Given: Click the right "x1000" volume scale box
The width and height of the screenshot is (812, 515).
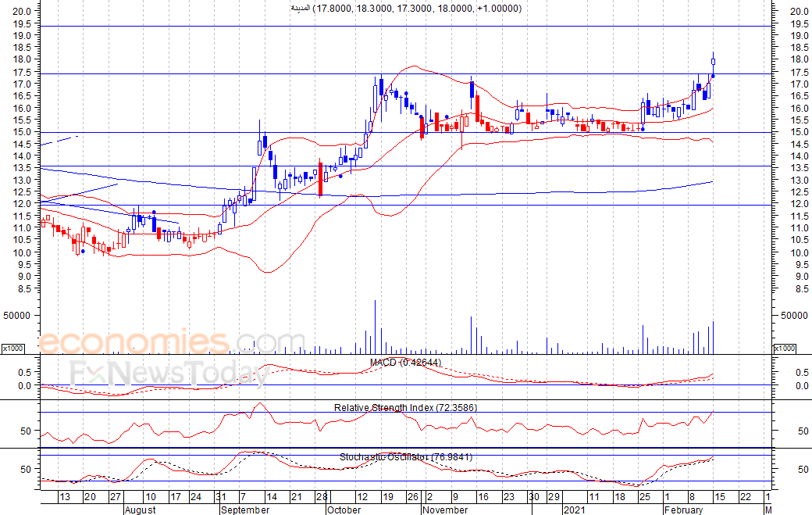Looking at the screenshot, I should tap(784, 349).
